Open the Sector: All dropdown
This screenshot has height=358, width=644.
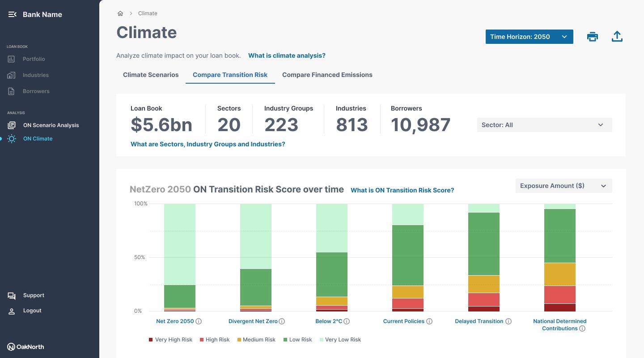coord(544,125)
